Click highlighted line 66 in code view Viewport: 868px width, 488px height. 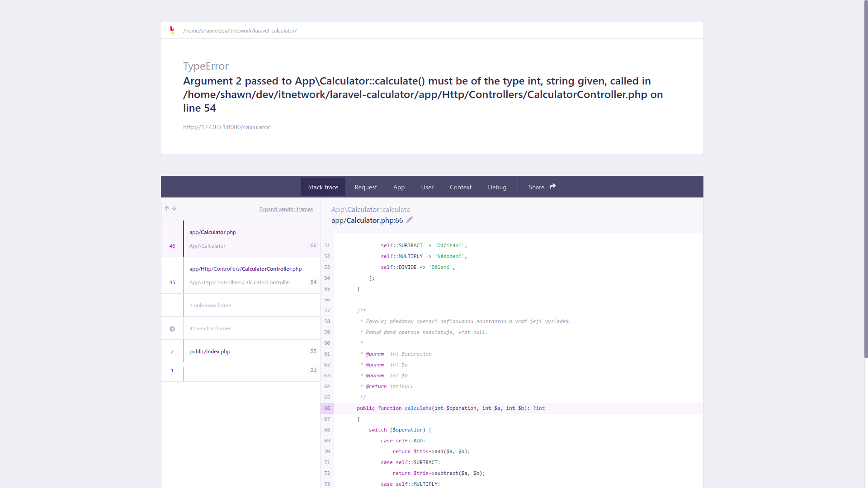click(x=452, y=408)
